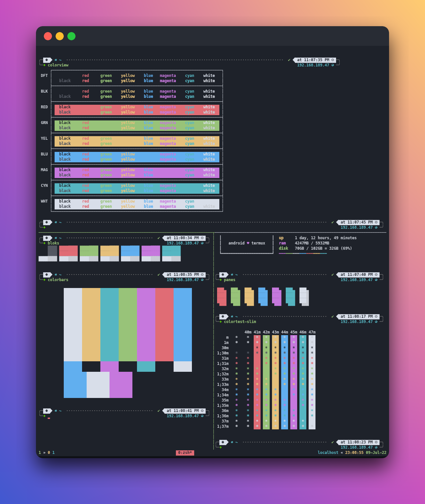Viewport: 425px width, 504px height.
Task: Click the bloks command text
Action: coord(54,243)
